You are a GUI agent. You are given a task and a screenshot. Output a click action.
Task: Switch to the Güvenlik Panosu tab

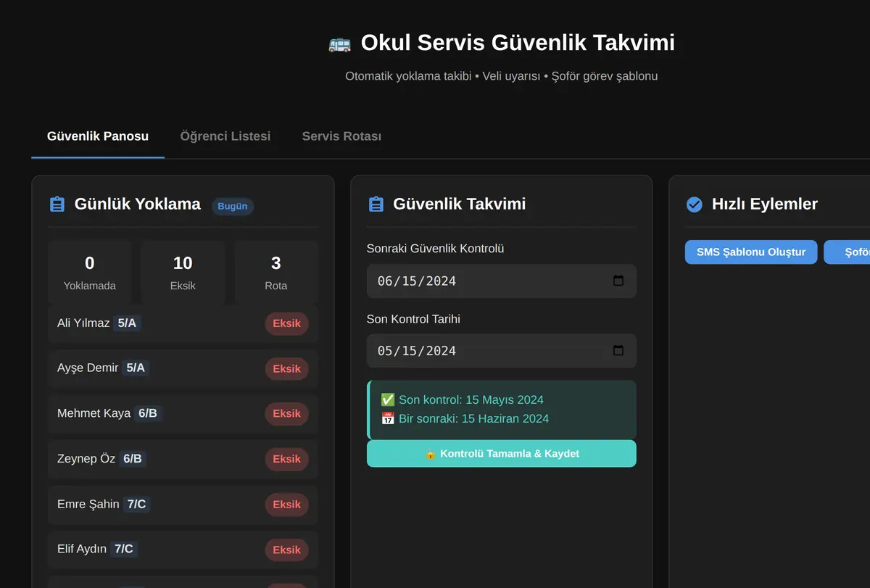(x=98, y=136)
